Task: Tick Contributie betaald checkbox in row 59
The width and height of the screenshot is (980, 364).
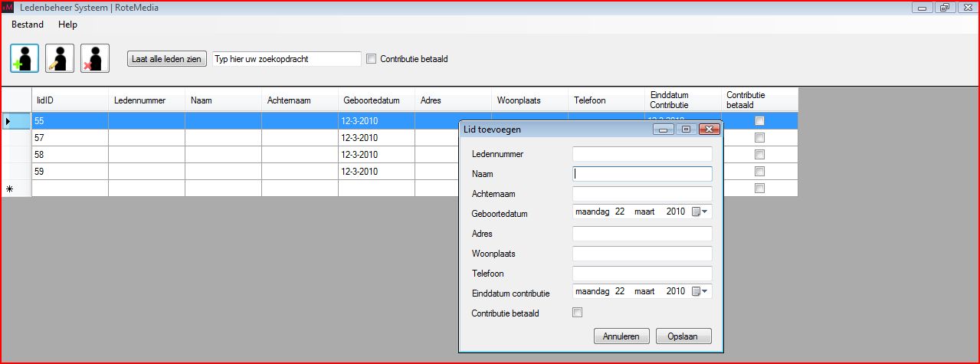Action: pyautogui.click(x=759, y=172)
